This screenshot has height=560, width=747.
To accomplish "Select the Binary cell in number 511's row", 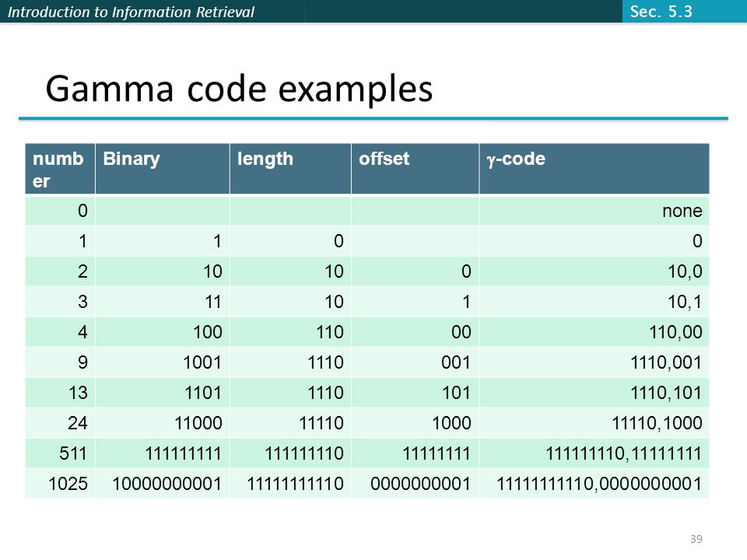I will coord(163,453).
